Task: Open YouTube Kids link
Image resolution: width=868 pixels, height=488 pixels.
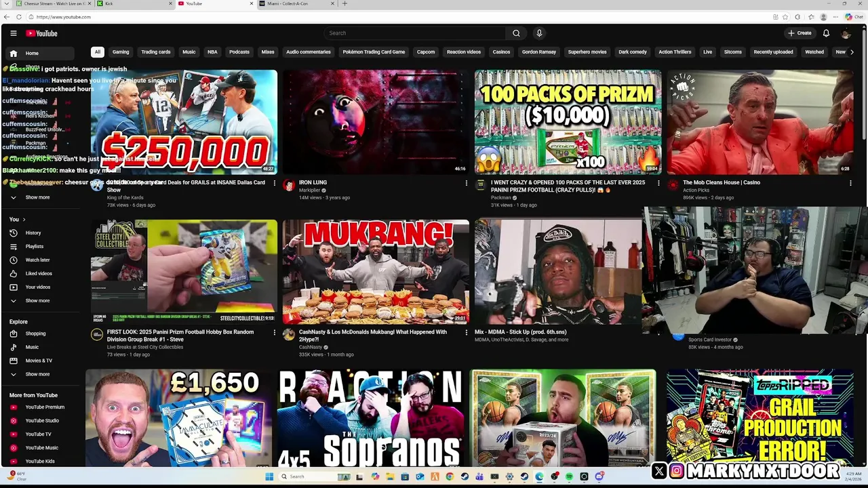Action: tap(41, 461)
